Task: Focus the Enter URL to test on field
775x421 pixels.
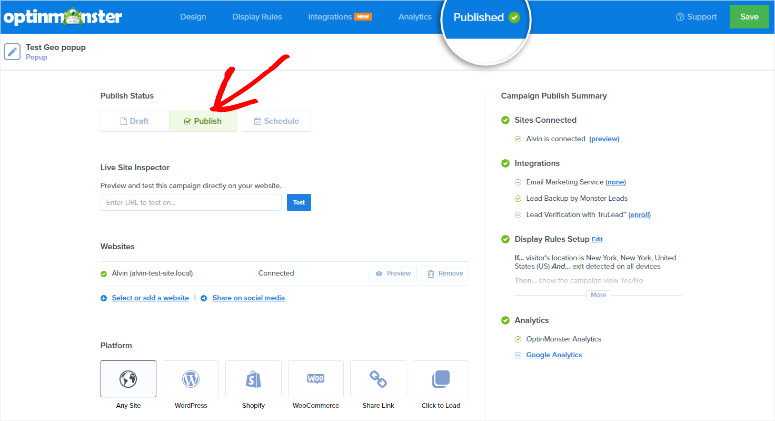Action: click(x=191, y=202)
